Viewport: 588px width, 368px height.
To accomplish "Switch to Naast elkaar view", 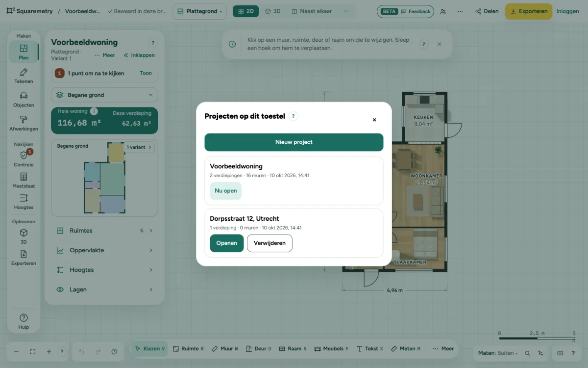I will pyautogui.click(x=311, y=11).
